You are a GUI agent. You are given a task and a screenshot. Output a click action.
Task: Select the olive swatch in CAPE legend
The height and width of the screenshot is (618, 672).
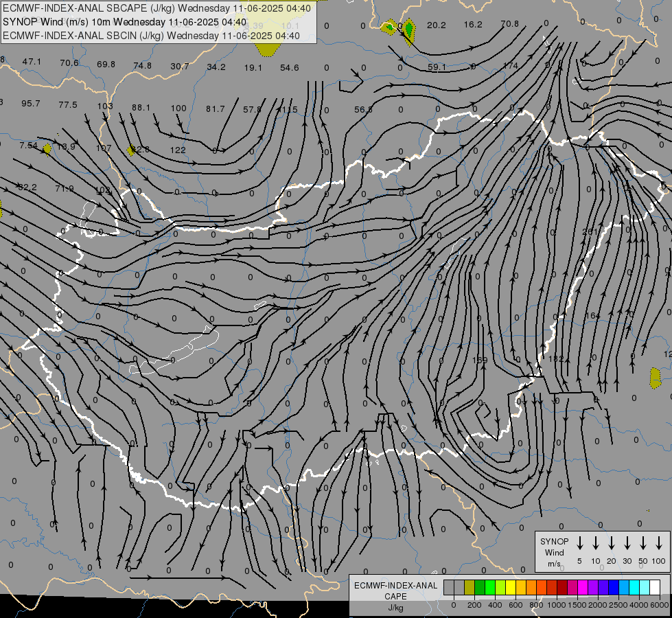tap(470, 587)
